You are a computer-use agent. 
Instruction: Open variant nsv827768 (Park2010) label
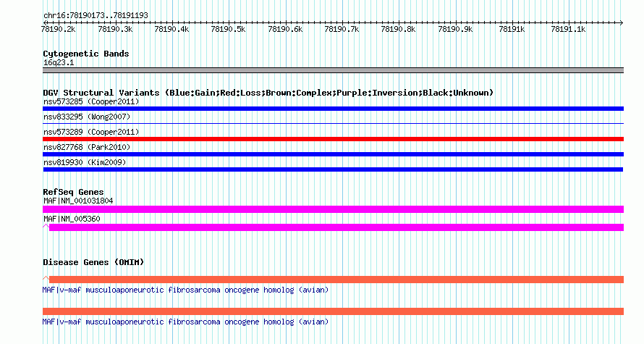click(x=87, y=147)
